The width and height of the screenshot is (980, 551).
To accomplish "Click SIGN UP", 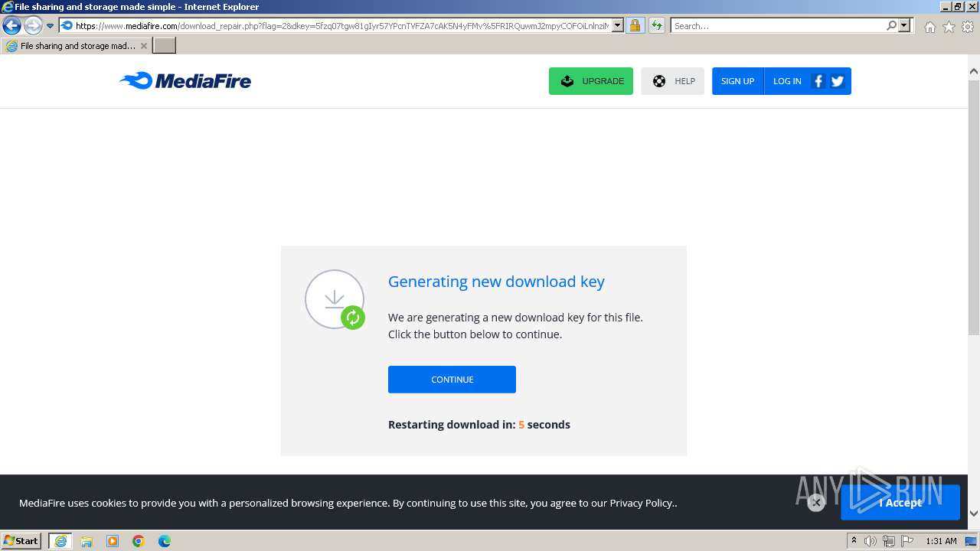I will click(738, 81).
